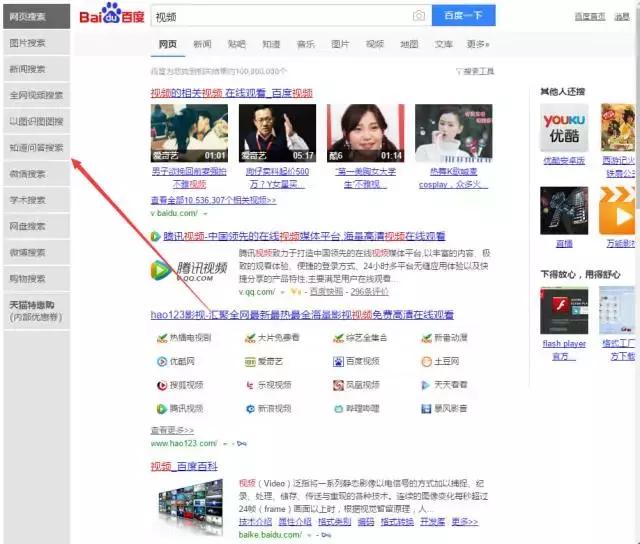Select 新闻搜索 in left sidebar
The image size is (640, 544).
tap(36, 69)
